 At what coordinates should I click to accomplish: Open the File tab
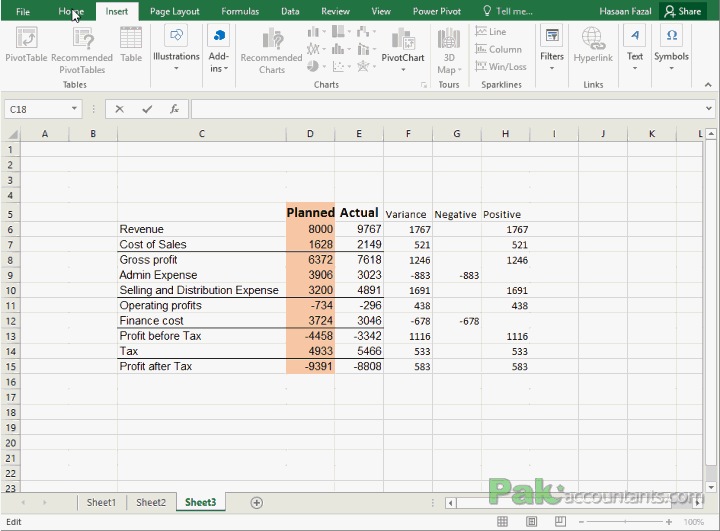click(22, 11)
